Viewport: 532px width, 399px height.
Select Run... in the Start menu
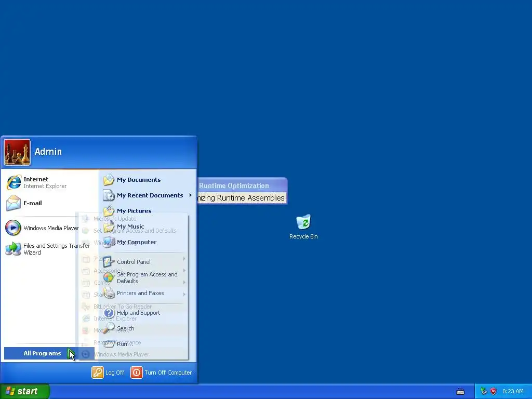tap(125, 344)
